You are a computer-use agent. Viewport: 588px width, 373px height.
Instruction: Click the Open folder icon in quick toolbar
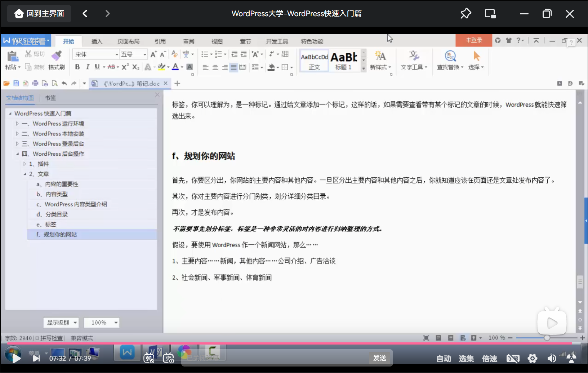click(6, 83)
